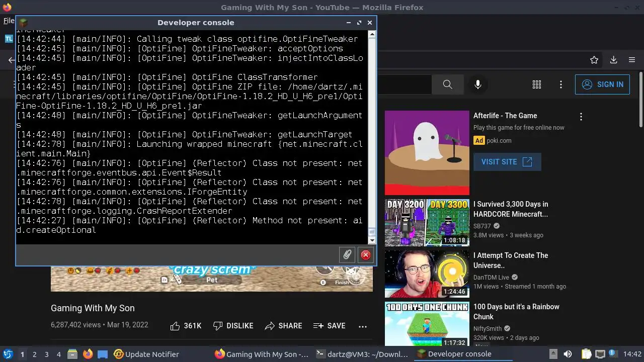The image size is (644, 362).
Task: Open the YouTube settings three-dot menu
Action: click(561, 84)
